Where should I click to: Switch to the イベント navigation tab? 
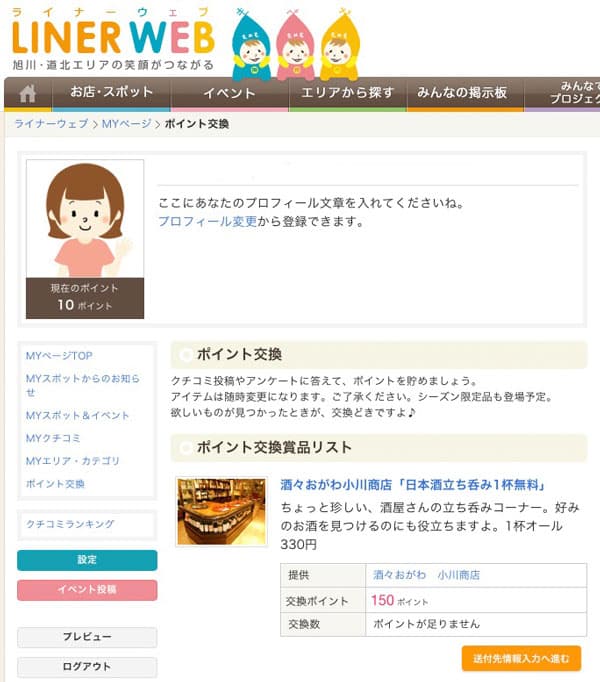tap(229, 93)
